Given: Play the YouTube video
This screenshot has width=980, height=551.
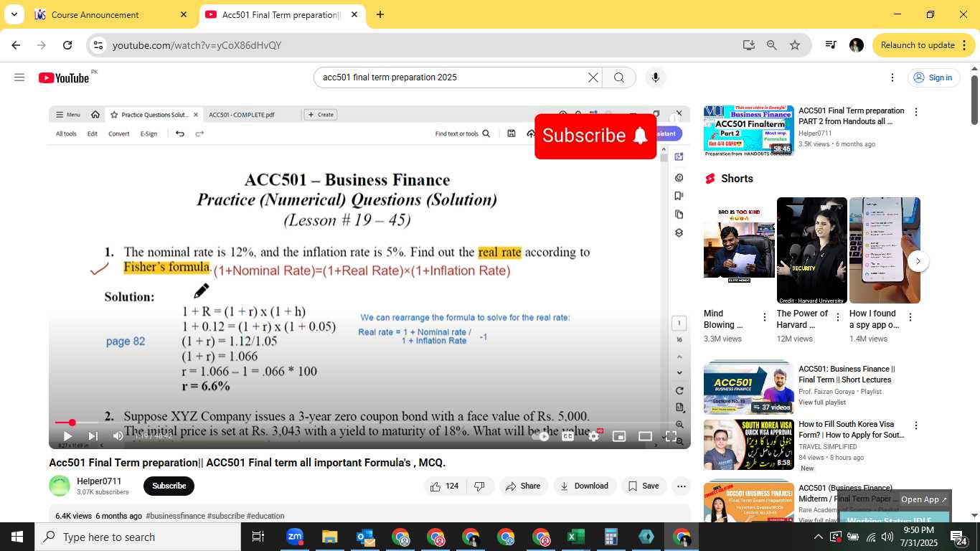Looking at the screenshot, I should tap(67, 435).
